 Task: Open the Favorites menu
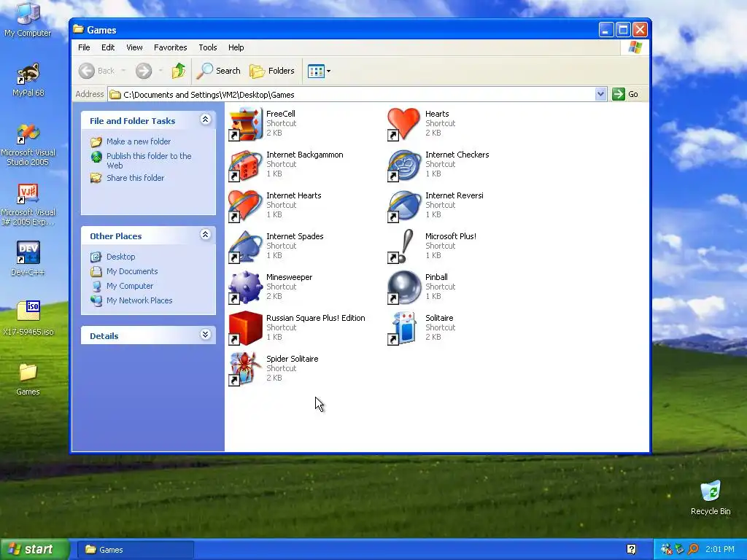(x=170, y=47)
